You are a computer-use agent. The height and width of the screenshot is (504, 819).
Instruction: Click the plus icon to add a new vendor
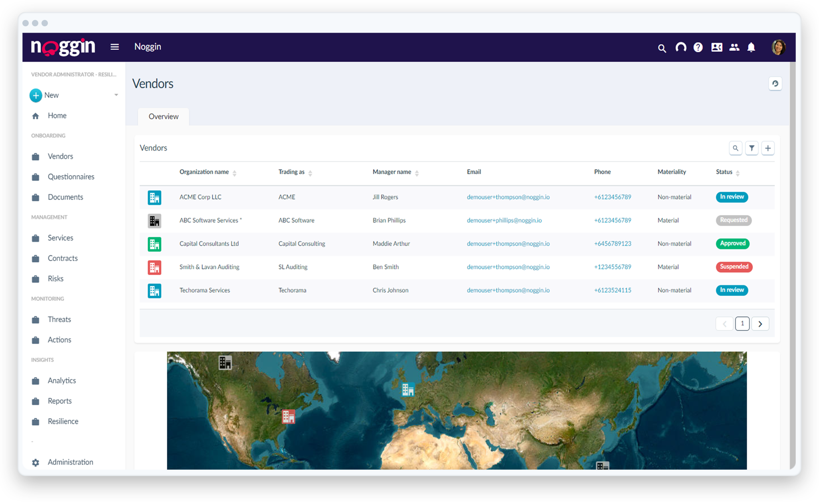click(768, 148)
